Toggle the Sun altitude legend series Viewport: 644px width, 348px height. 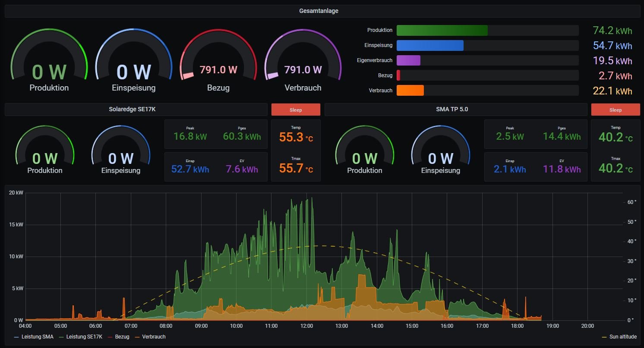pos(622,337)
